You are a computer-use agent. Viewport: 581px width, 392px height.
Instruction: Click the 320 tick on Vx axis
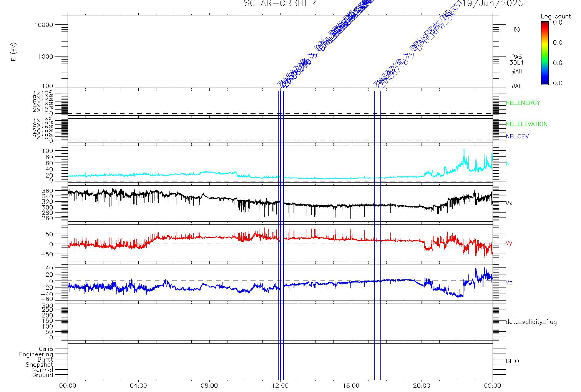pyautogui.click(x=48, y=202)
